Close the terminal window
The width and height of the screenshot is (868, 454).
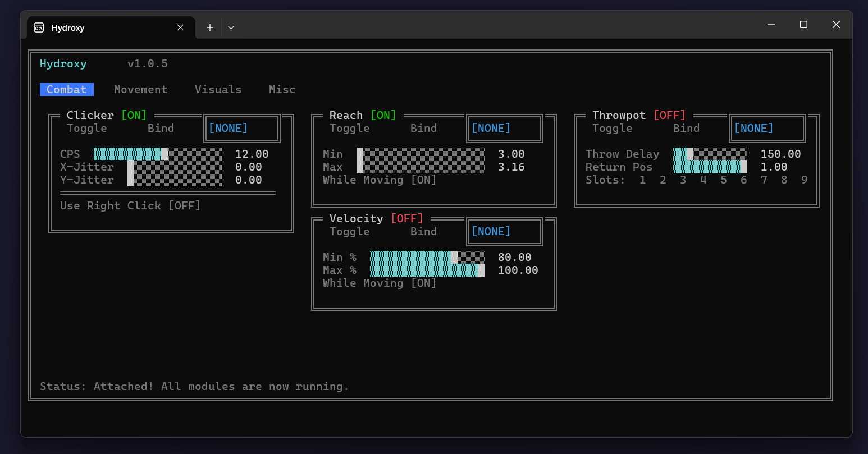click(x=836, y=24)
